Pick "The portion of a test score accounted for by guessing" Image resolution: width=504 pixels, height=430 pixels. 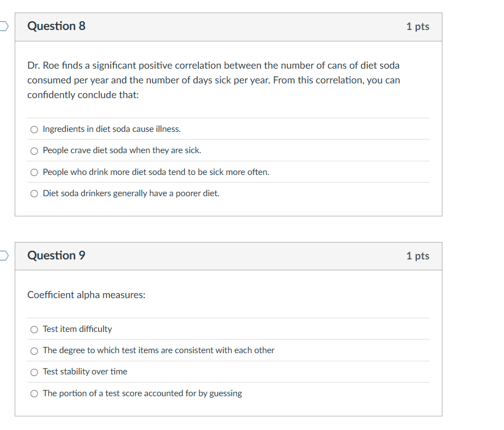click(34, 393)
